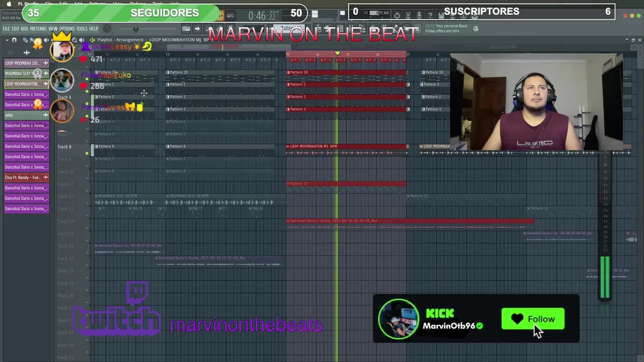Screen dimensions: 644x362
Task: Select the zoom magnifier tool in playlist toolbar
Action: point(74,40)
